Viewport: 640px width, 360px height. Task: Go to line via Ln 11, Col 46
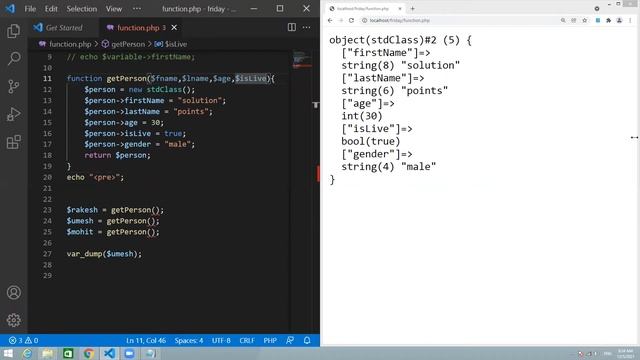pos(146,340)
